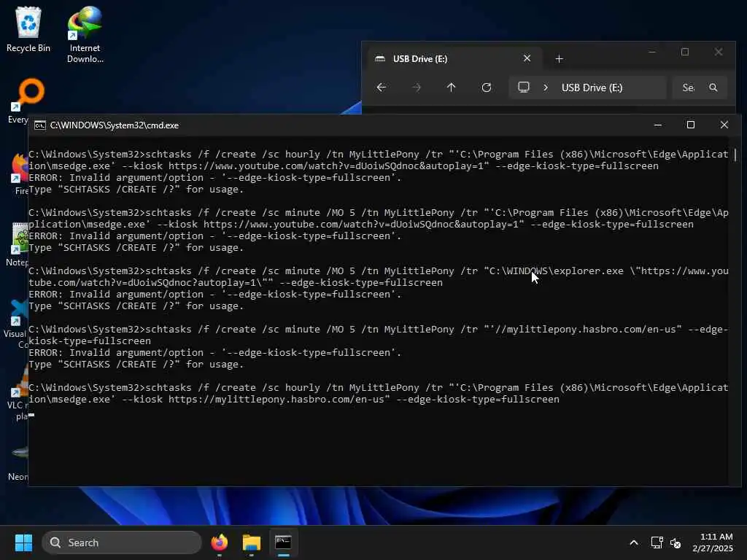Viewport: 747px width, 560px height.
Task: Open the VLC media player desktop shortcut
Action: (18, 392)
